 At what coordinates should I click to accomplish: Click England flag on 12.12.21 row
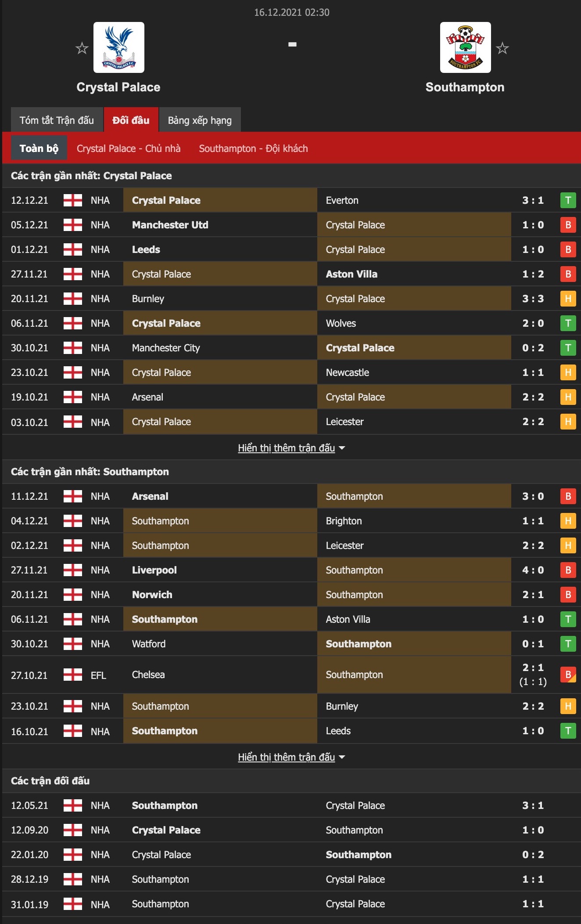tap(73, 200)
